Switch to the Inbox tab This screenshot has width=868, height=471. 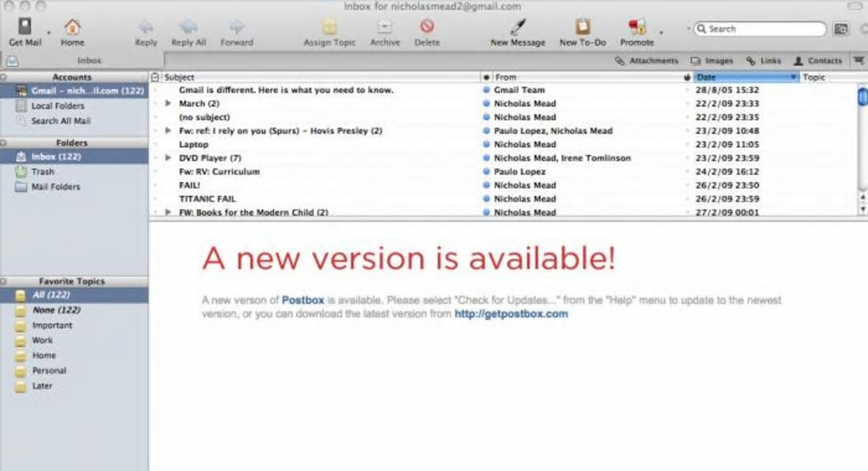[x=82, y=60]
